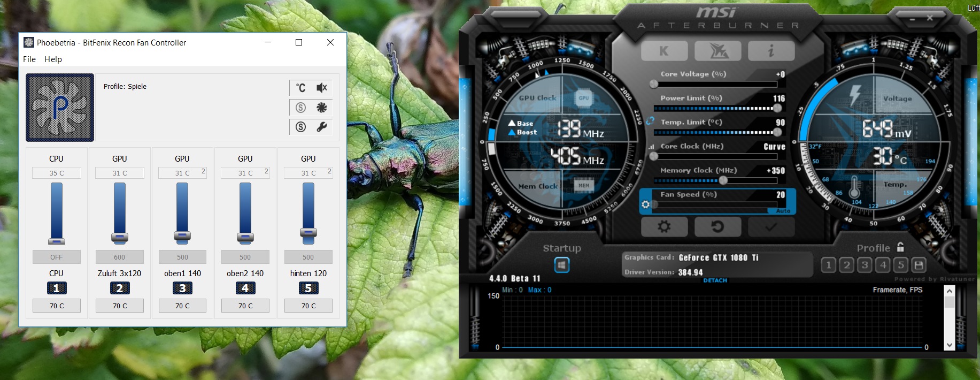Click the S icon next to the wrench
Viewport: 980px width, 380px height.
click(301, 127)
